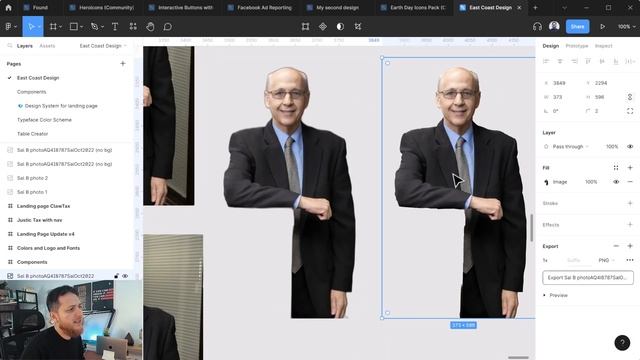Open the Resources components tool

[x=133, y=27]
